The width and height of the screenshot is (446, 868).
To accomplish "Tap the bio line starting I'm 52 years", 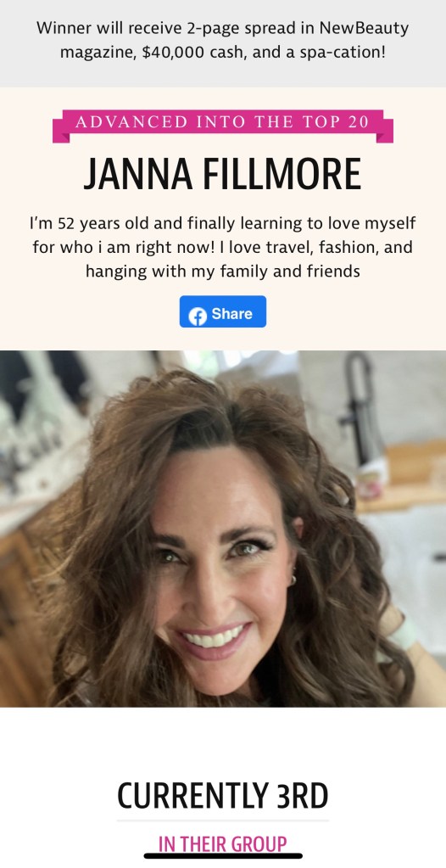I will (x=222, y=224).
